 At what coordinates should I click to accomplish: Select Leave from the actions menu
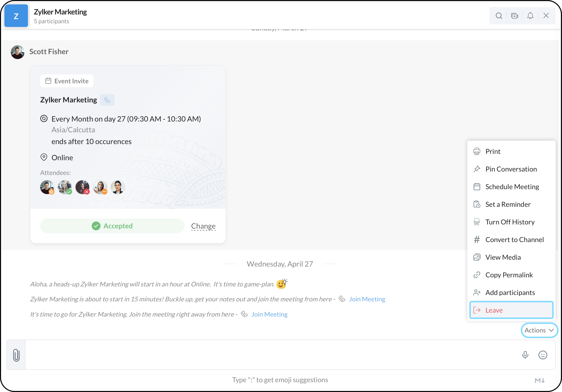(x=511, y=310)
